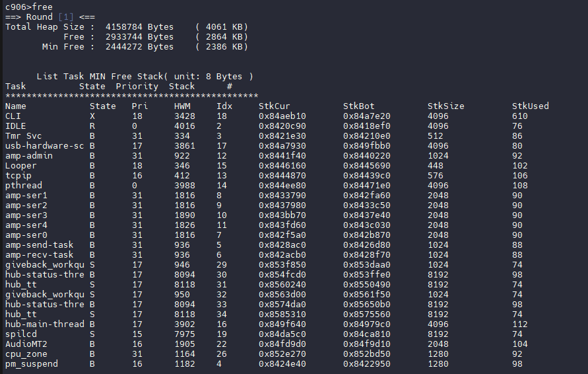Select the IDLE task name

[x=16, y=126]
